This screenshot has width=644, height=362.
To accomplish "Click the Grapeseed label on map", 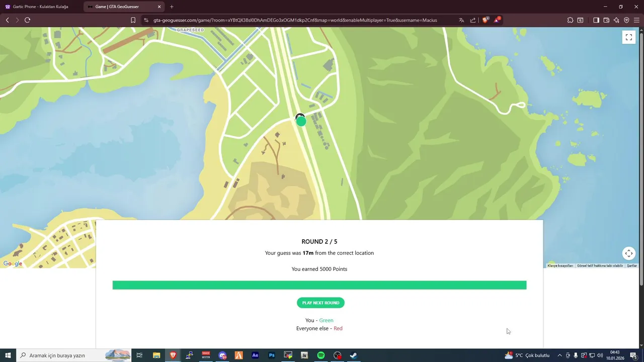I will tap(191, 30).
